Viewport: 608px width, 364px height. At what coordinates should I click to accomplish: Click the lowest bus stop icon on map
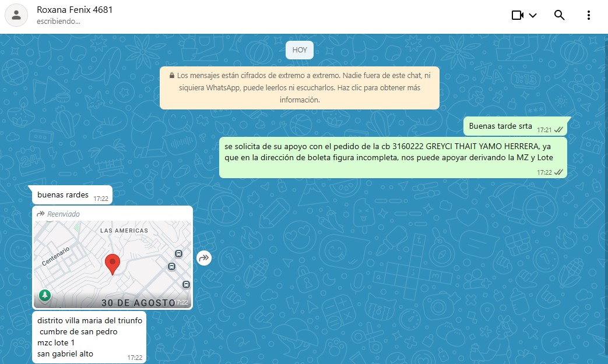pyautogui.click(x=186, y=284)
